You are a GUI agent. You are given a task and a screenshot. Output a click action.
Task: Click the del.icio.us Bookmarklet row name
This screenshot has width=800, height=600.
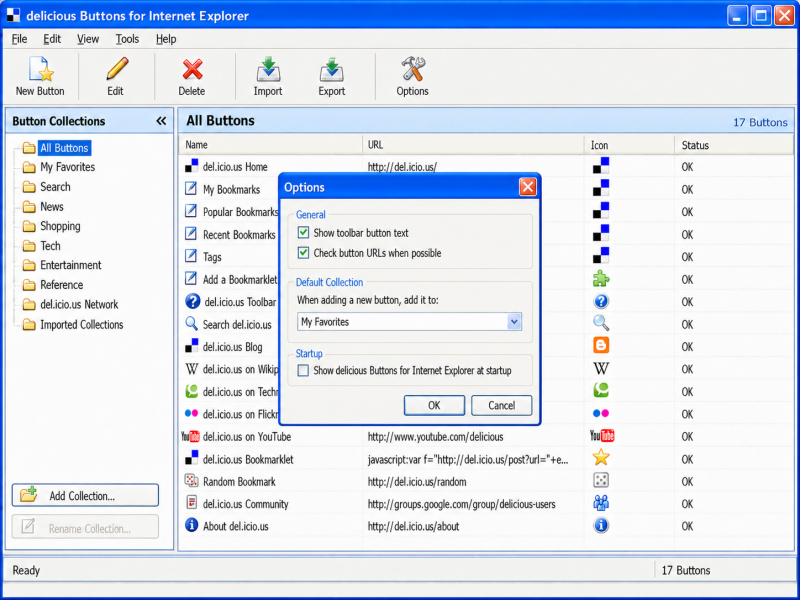pyautogui.click(x=248, y=459)
